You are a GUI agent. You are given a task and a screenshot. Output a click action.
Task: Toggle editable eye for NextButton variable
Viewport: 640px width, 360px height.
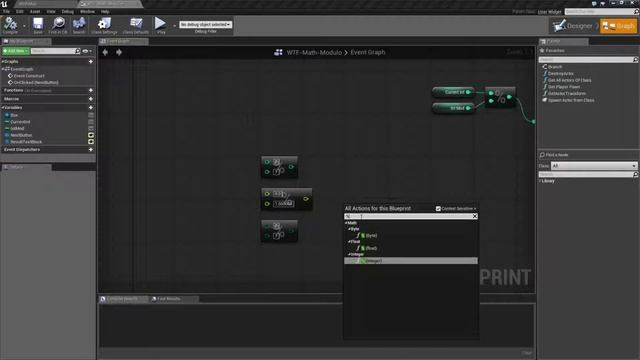tap(91, 135)
